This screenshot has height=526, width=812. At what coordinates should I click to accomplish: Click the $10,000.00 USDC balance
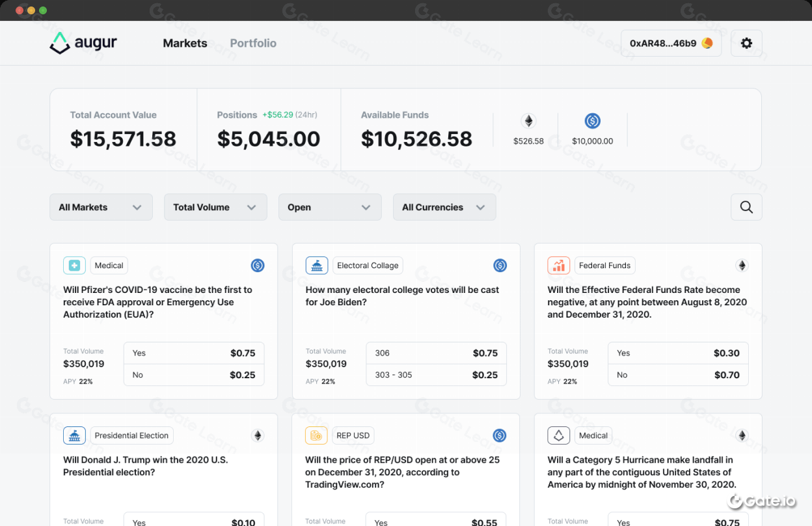coord(593,141)
